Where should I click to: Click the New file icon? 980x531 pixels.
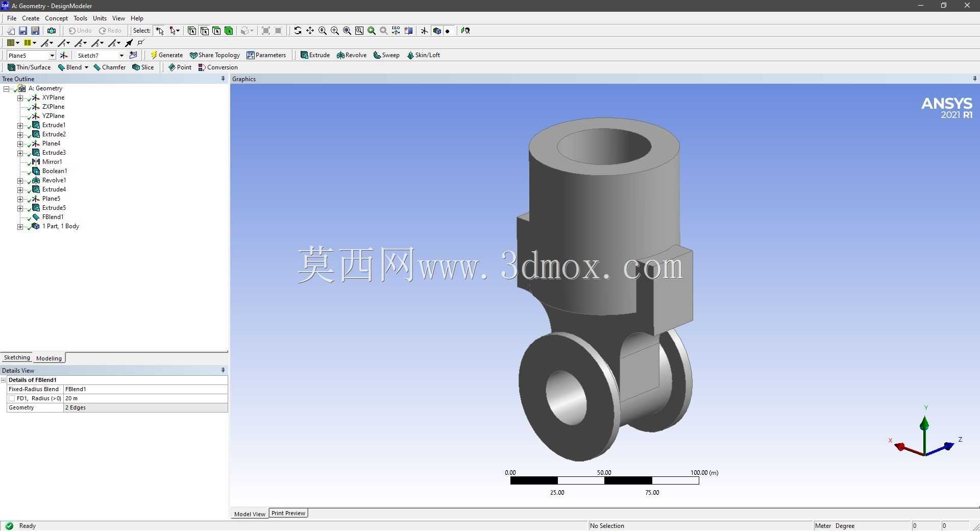[x=10, y=31]
